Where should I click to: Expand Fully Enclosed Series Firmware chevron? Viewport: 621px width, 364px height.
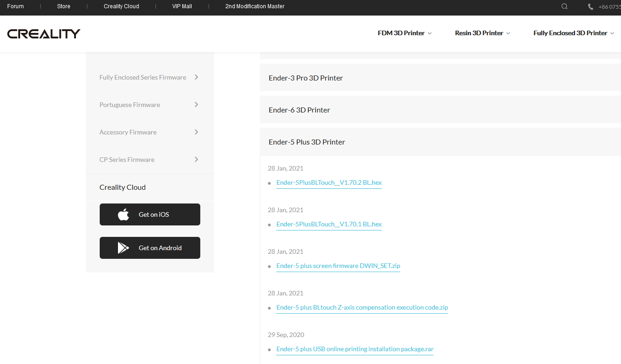196,77
